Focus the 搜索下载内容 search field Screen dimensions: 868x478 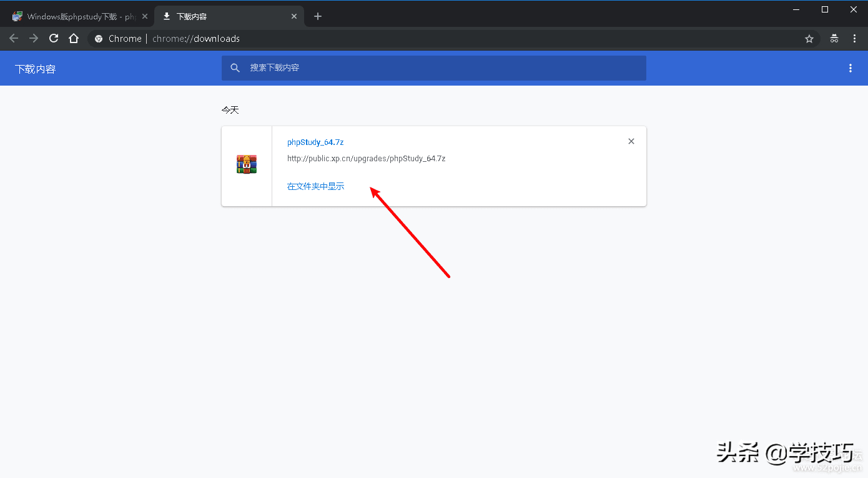pos(434,67)
